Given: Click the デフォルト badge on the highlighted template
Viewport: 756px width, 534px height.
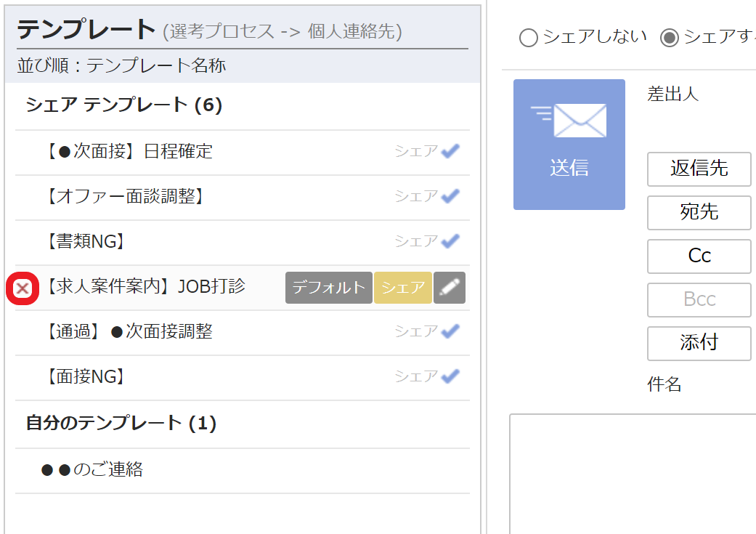Looking at the screenshot, I should (328, 287).
